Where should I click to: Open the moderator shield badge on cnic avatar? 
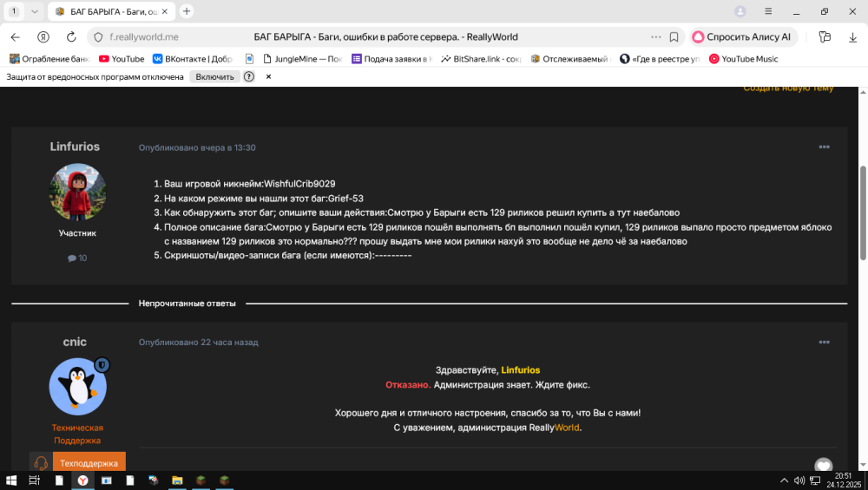(x=102, y=365)
